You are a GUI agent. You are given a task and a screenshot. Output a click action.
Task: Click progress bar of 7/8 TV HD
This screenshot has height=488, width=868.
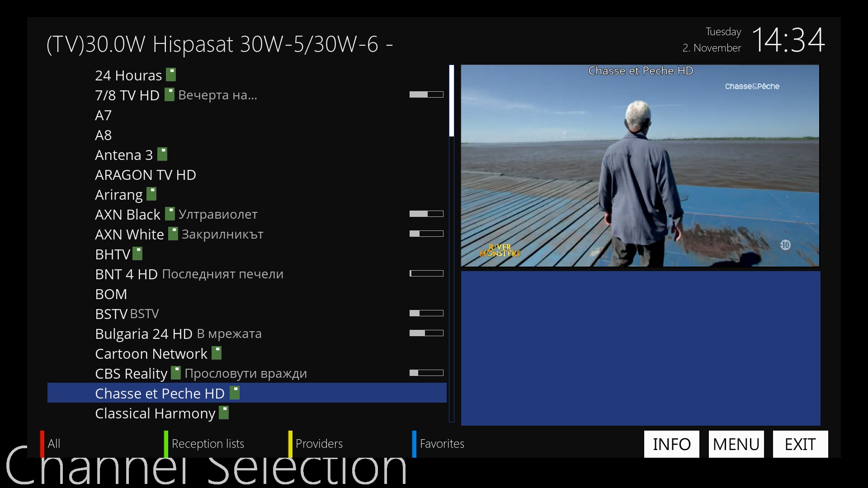tap(426, 94)
